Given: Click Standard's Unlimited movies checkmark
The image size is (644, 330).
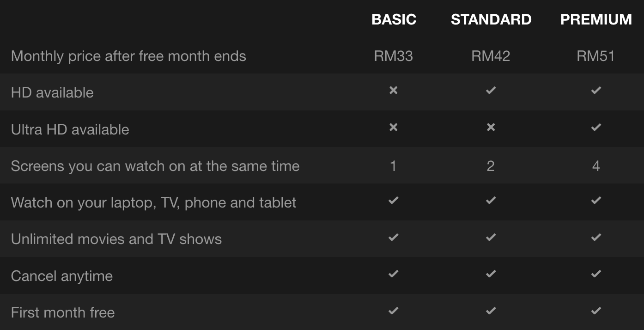Looking at the screenshot, I should [x=491, y=237].
